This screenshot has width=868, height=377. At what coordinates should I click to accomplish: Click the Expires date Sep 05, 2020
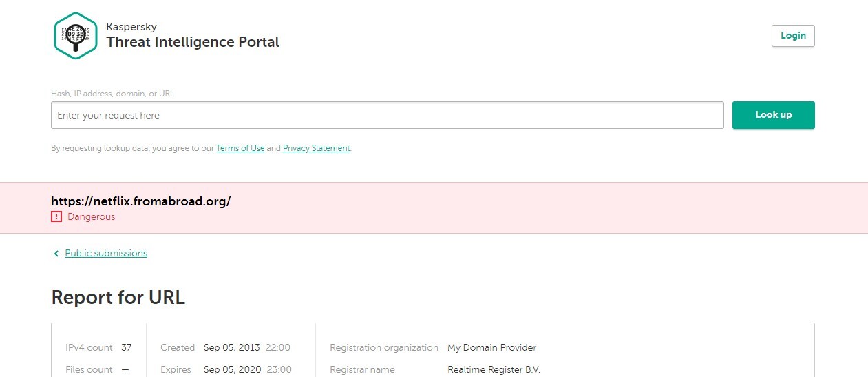(232, 369)
